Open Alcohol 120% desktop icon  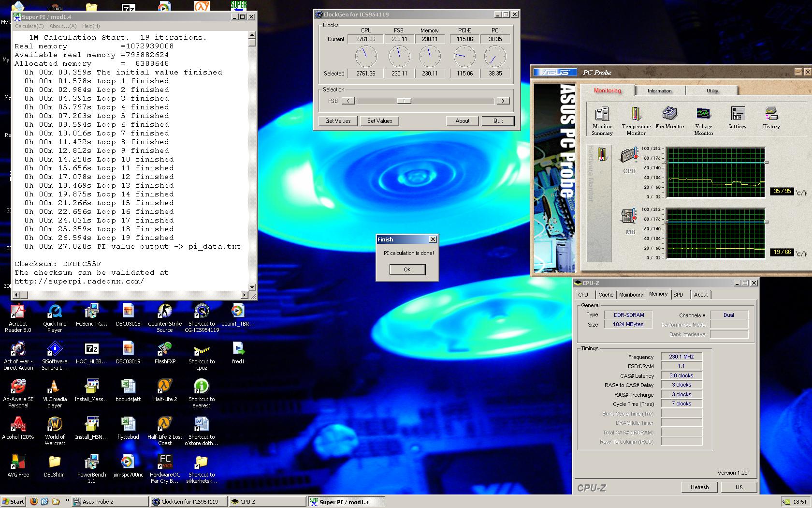[x=18, y=428]
